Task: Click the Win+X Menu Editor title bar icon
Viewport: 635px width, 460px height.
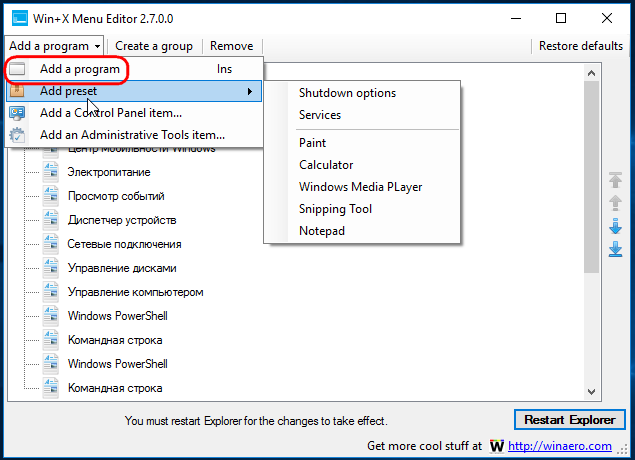Action: (x=19, y=19)
